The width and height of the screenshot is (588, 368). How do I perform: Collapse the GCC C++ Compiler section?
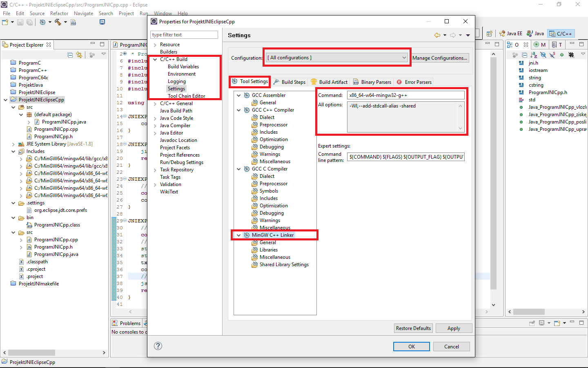tap(238, 110)
